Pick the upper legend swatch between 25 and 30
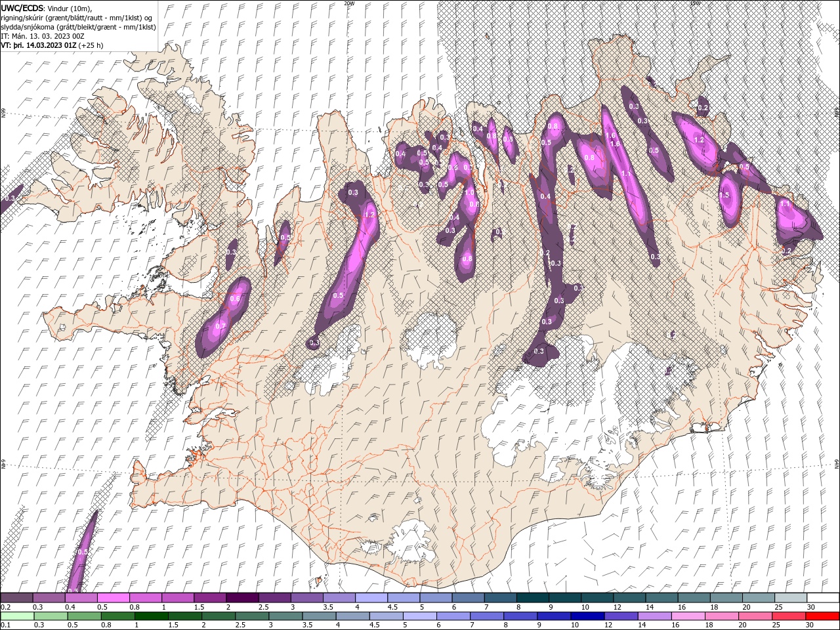The width and height of the screenshot is (840, 630). coord(791,598)
